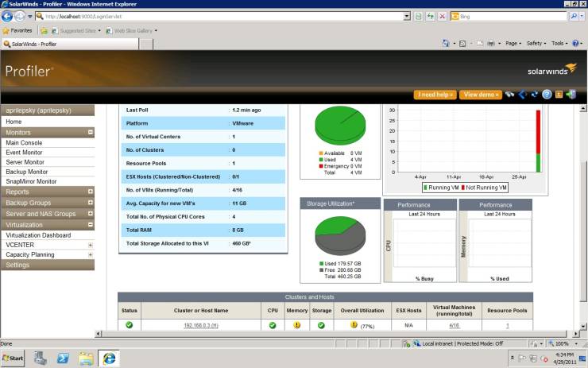Image resolution: width=588 pixels, height=368 pixels.
Task: Collapse the Virtualization section
Action: point(91,224)
